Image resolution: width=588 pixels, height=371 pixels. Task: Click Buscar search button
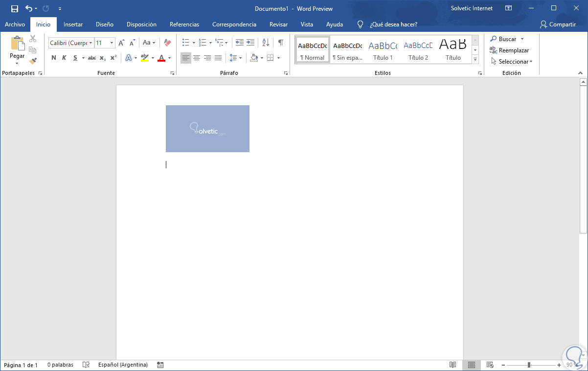coord(503,39)
